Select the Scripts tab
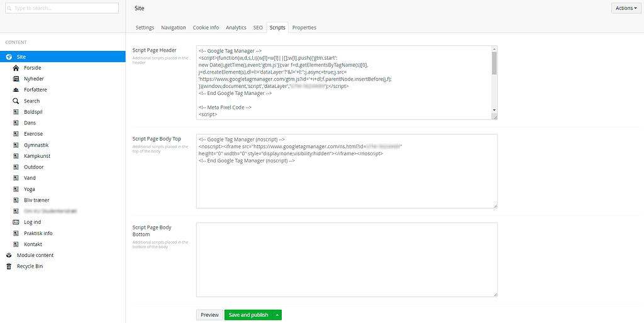The image size is (644, 323). tap(277, 28)
